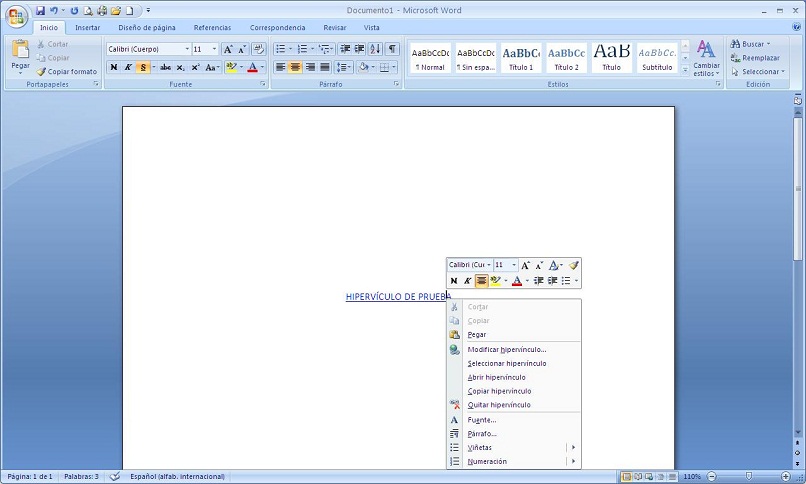Toggle bold N button in ribbon

coord(114,67)
